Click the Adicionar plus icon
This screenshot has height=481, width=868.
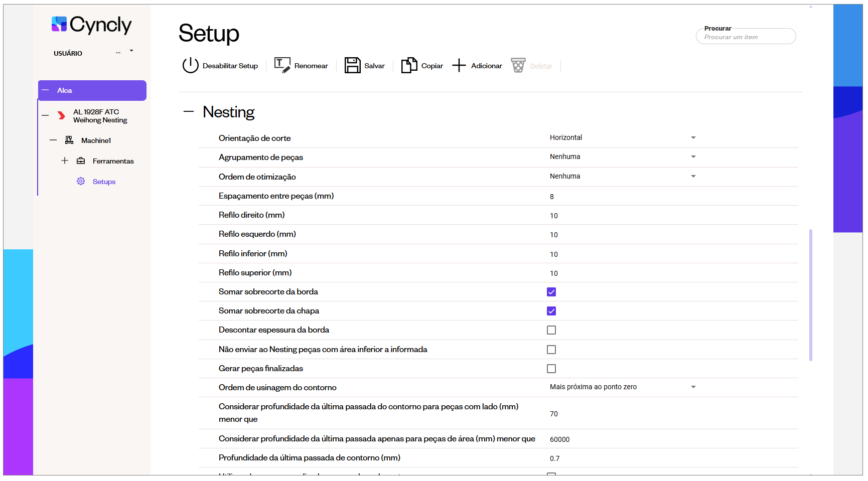click(459, 65)
